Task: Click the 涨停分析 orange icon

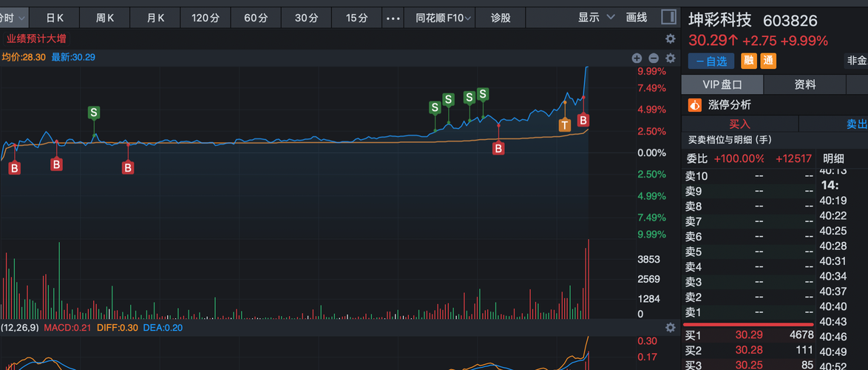Action: [694, 104]
